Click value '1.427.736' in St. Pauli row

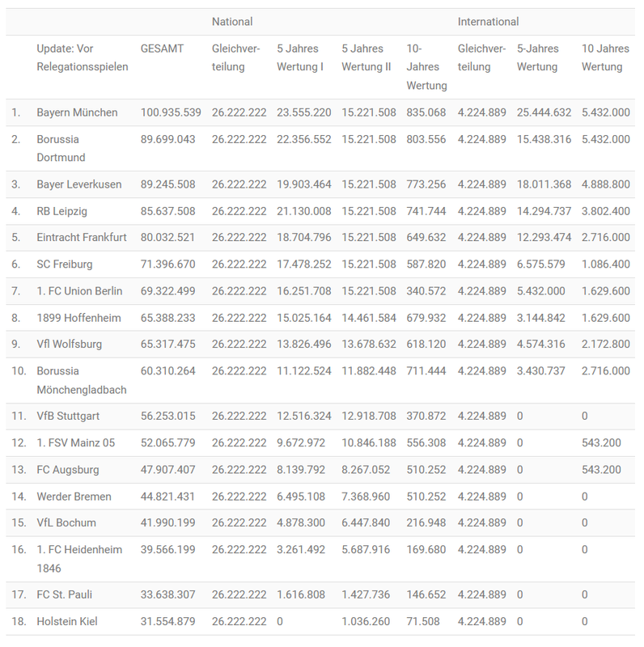click(x=366, y=594)
